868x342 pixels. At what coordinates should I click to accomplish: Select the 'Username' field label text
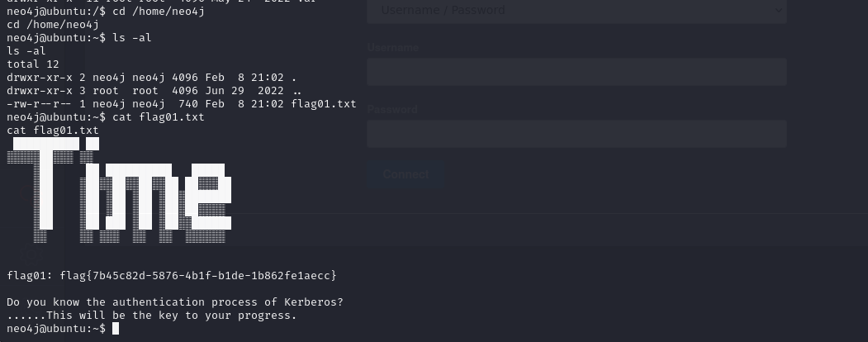393,48
